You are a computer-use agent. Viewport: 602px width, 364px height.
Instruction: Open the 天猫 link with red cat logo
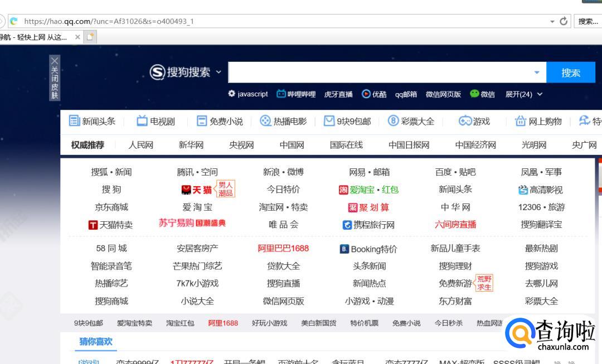[x=197, y=190]
